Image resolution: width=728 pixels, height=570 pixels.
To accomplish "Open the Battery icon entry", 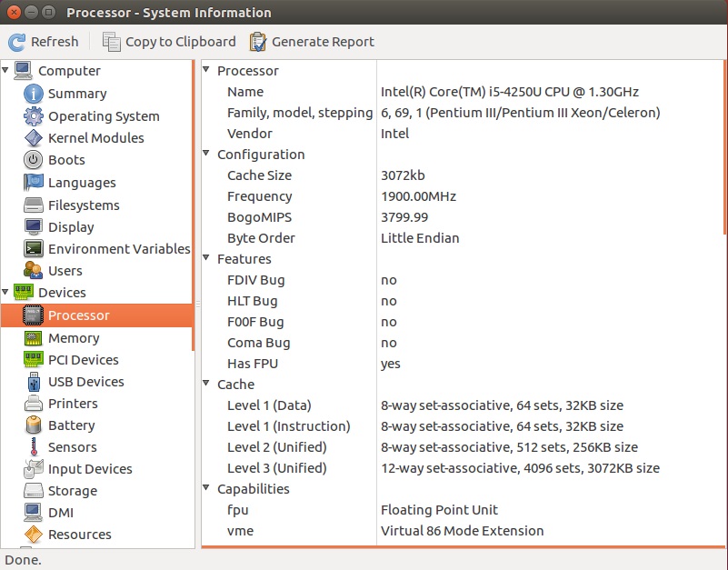I will click(x=34, y=425).
